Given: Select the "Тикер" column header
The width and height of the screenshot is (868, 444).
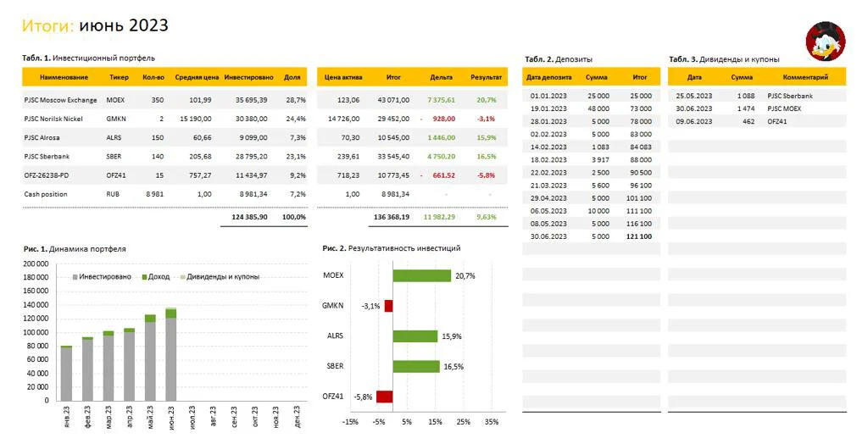Looking at the screenshot, I should click(x=119, y=77).
